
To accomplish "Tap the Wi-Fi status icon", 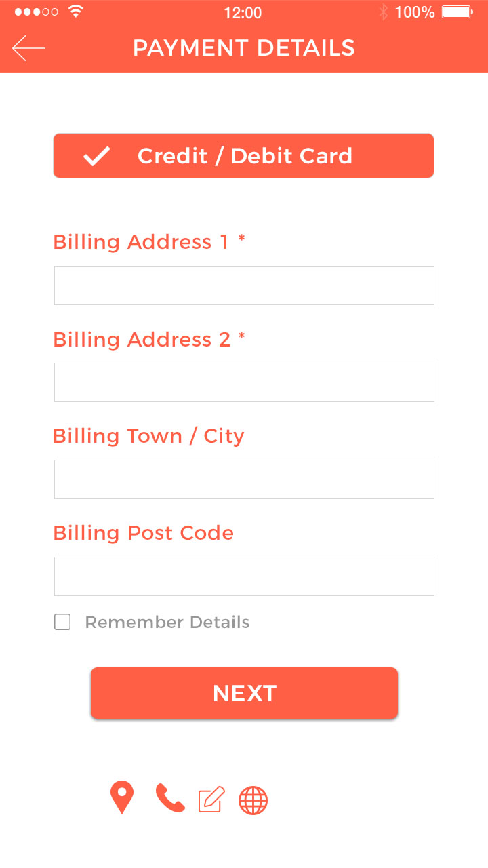I will click(76, 12).
